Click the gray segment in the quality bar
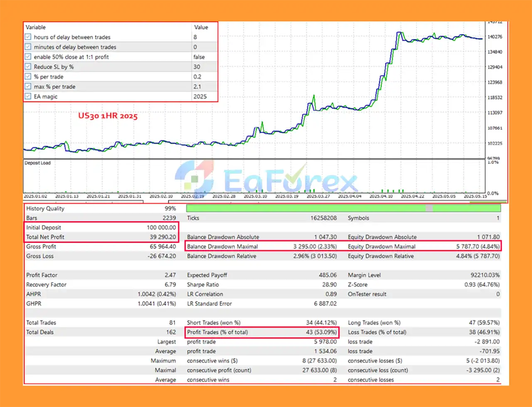Image resolution: width=532 pixels, height=407 pixels. pyautogui.click(x=429, y=208)
